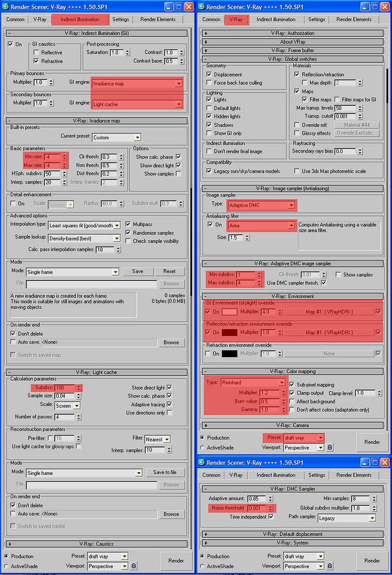Toggle Sub-pixel mapping checkbox
Screen dimensions: 392x575
click(291, 384)
